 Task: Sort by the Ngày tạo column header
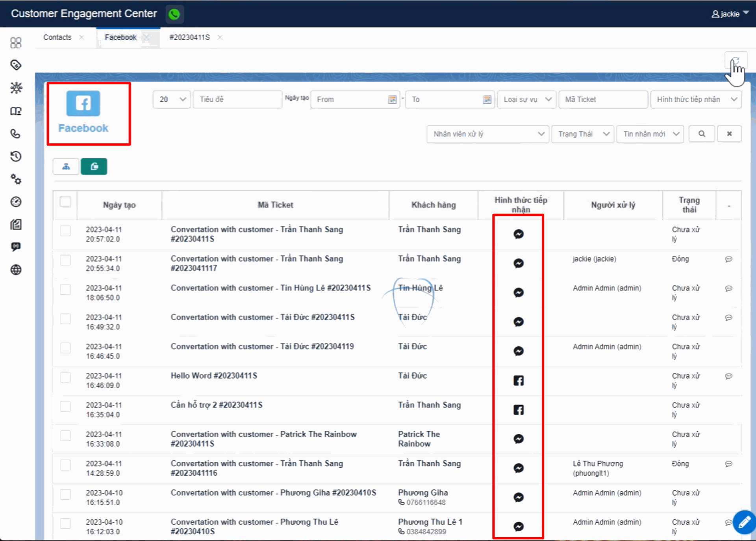(x=119, y=205)
